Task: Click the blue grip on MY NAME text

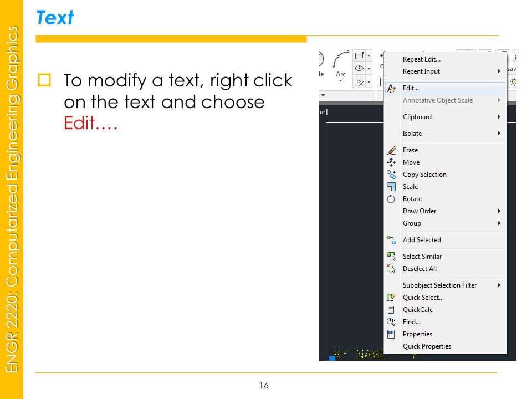Action: point(332,358)
